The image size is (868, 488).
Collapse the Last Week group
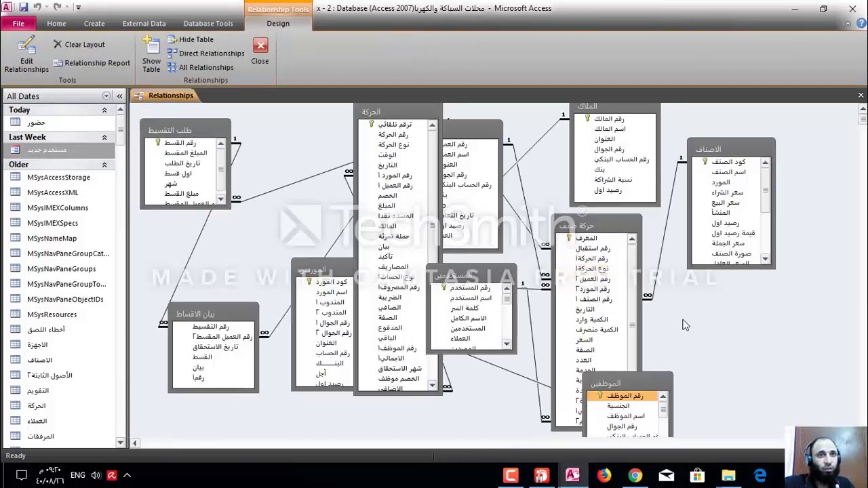click(104, 138)
